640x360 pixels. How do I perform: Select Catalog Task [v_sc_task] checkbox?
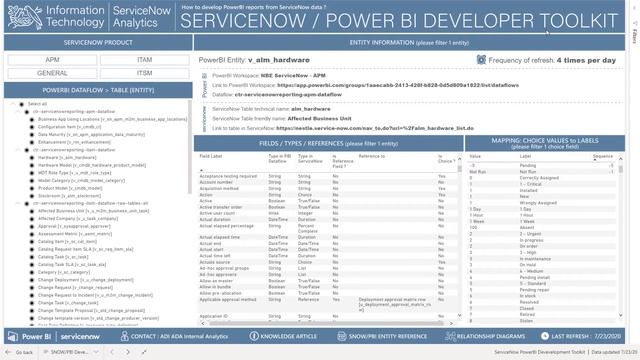[32, 257]
